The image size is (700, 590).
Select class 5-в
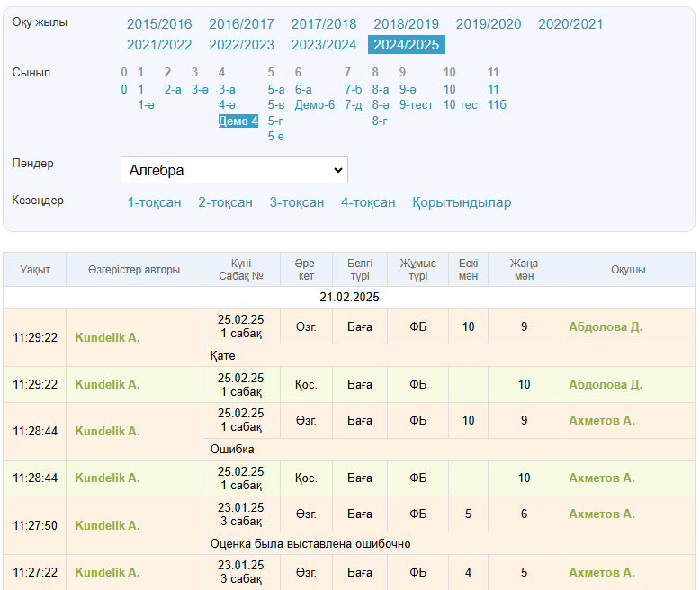coord(275,105)
